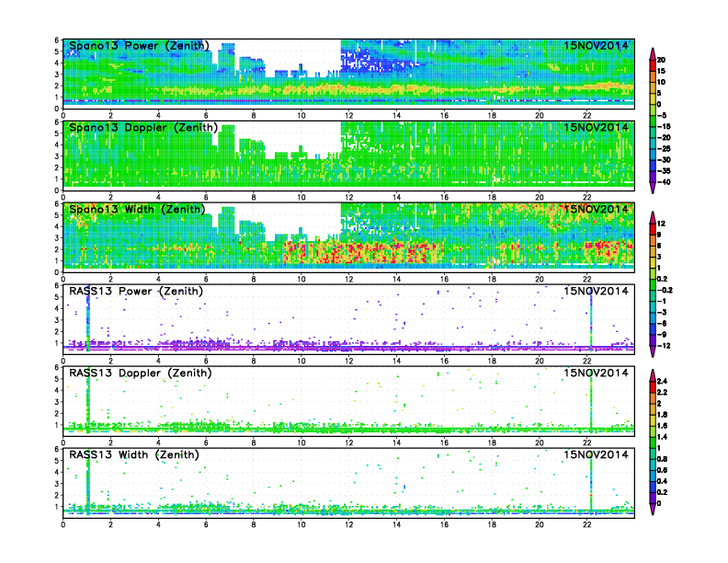Click the purple bottom arrow of the middle colorbar
Image resolution: width=728 pixels, height=563 pixels.
pyautogui.click(x=652, y=352)
